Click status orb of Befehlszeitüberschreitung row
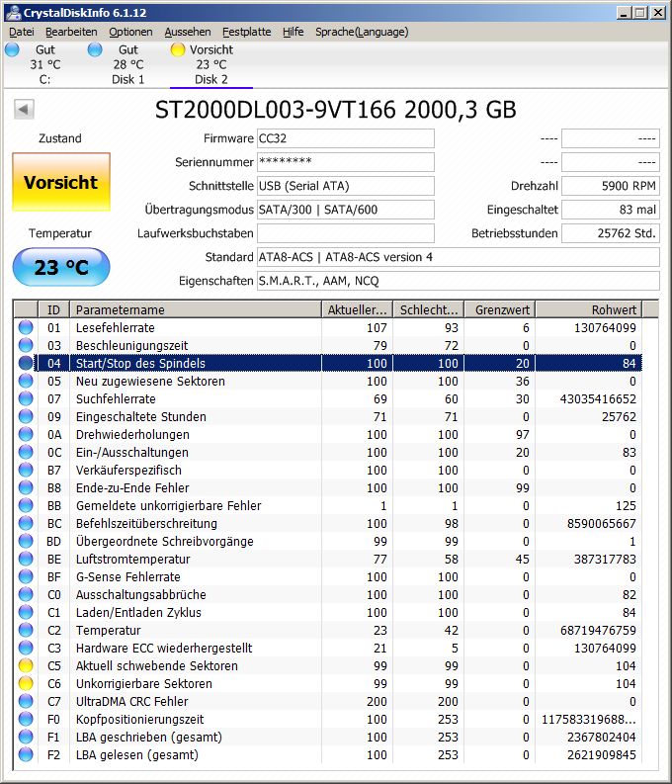Screen dimensions: 672x784 tap(26, 524)
